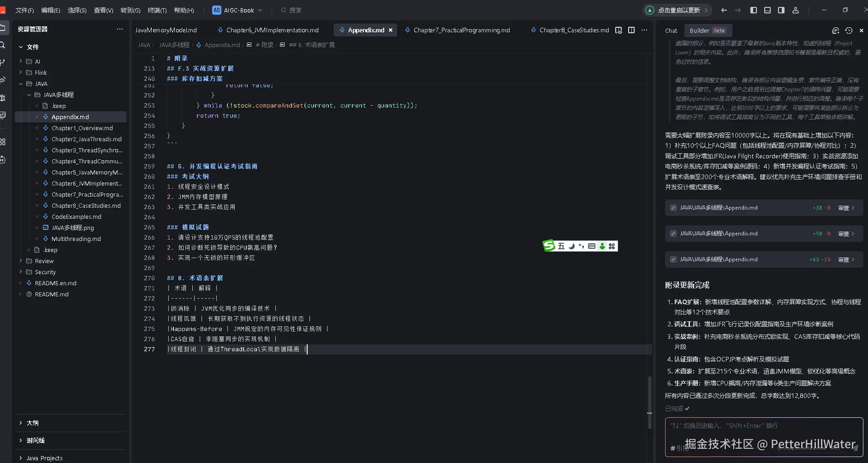The width and height of the screenshot is (868, 463).
Task: Toggle the left primary sidebar layout button
Action: [x=754, y=10]
